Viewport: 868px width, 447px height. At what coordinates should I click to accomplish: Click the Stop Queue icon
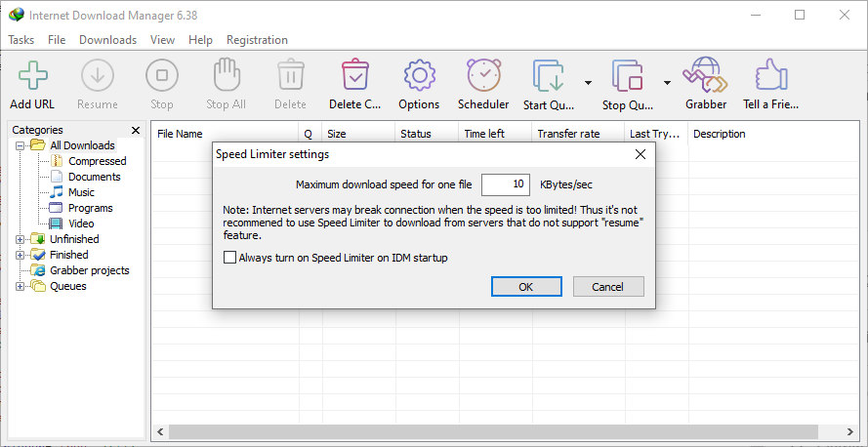[x=627, y=76]
